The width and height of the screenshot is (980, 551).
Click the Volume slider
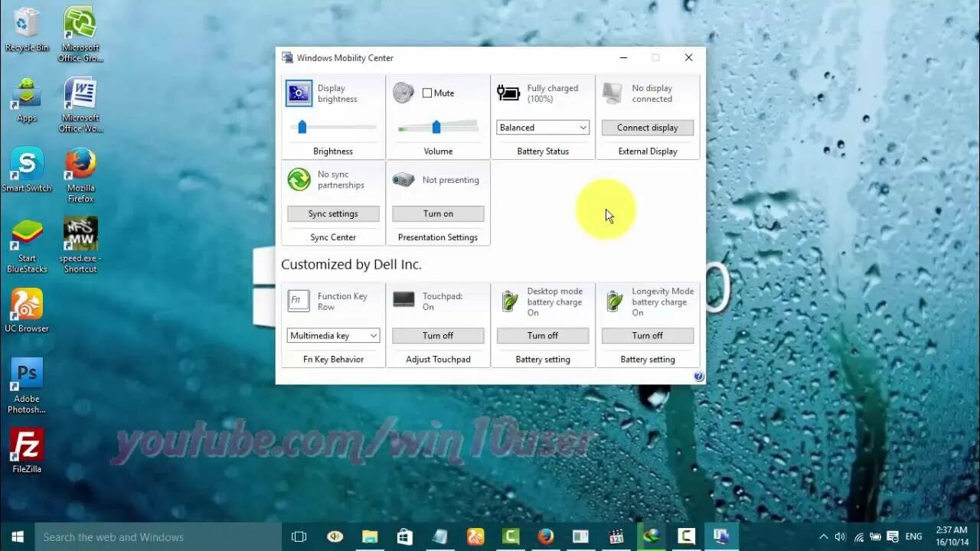[438, 127]
